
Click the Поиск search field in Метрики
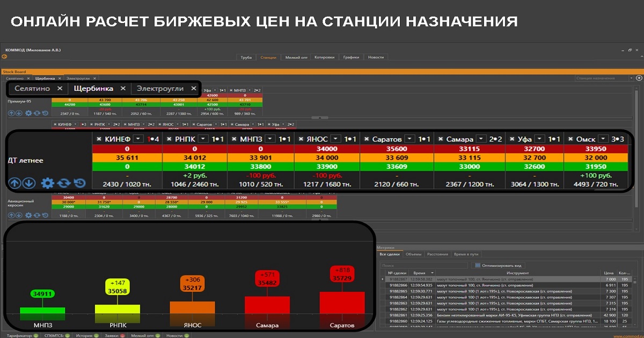(x=423, y=265)
